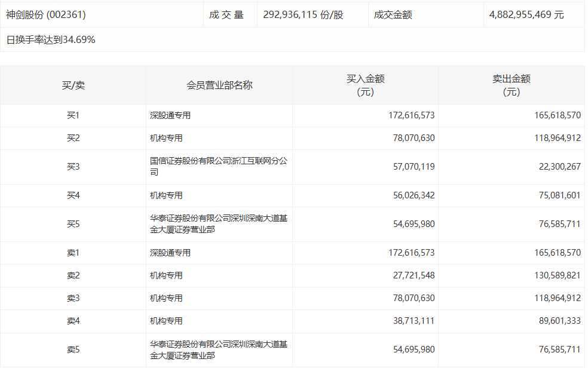The image size is (588, 371).
Task: Select the 买1 row label
Action: pos(73,116)
